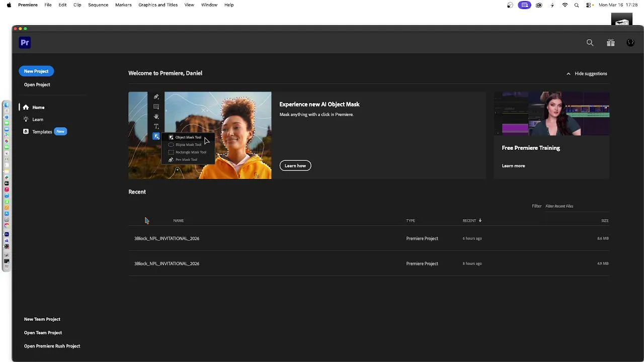Click the Filter Recent Files input field
This screenshot has height=362, width=644.
tap(577, 206)
